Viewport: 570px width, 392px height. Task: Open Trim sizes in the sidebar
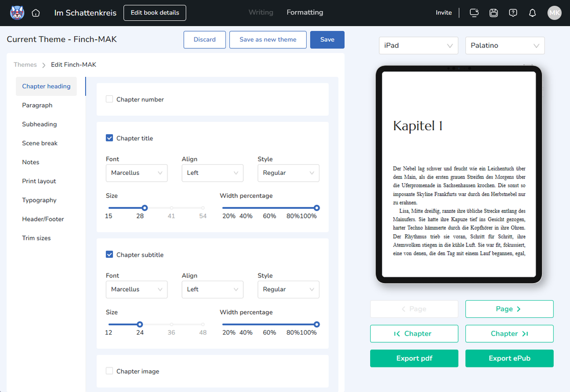pyautogui.click(x=36, y=238)
